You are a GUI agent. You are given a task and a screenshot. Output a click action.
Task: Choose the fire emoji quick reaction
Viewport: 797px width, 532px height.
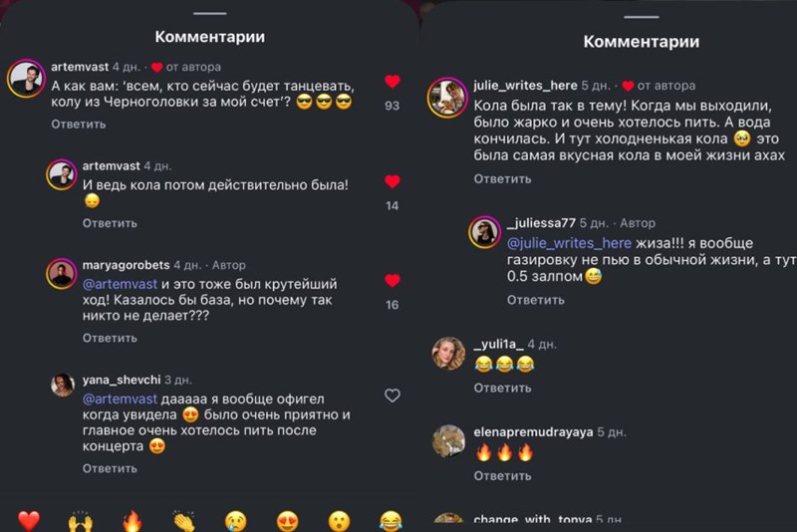pos(133,521)
